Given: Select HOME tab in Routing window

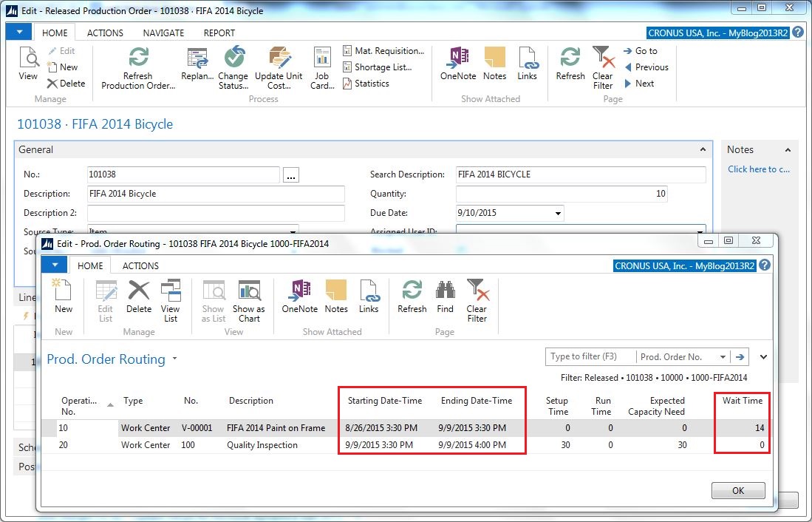Looking at the screenshot, I should click(x=90, y=265).
